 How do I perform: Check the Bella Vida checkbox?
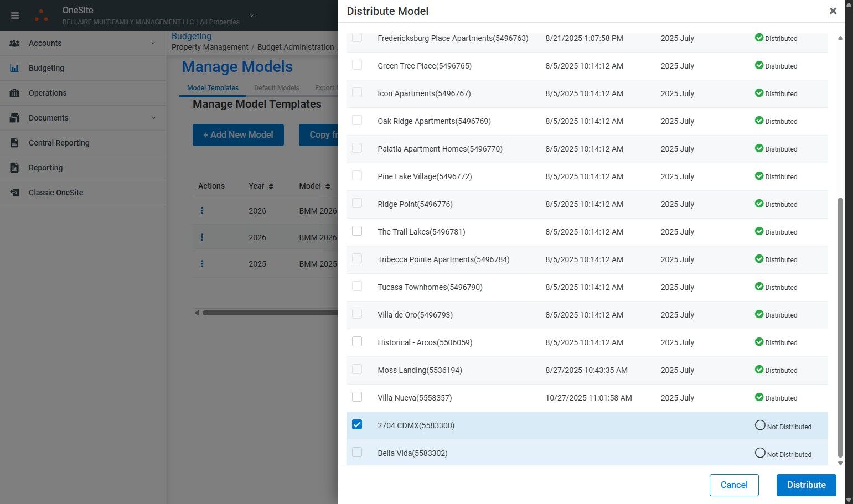click(357, 452)
